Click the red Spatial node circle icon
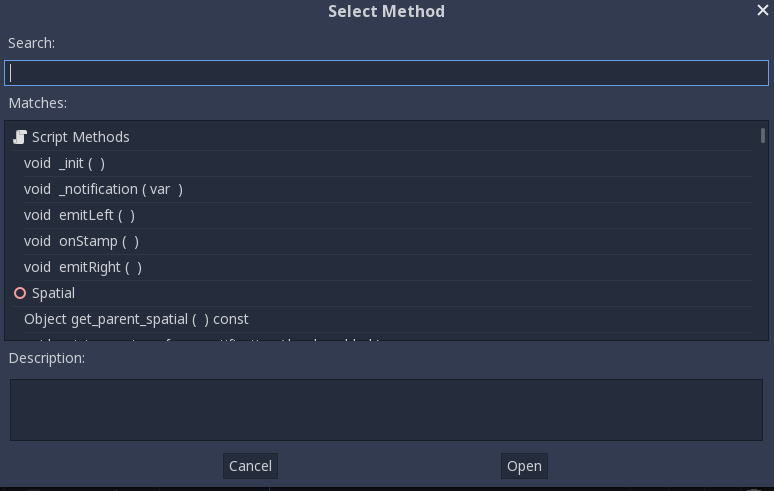Screen dimensions: 774x491 pos(20,293)
